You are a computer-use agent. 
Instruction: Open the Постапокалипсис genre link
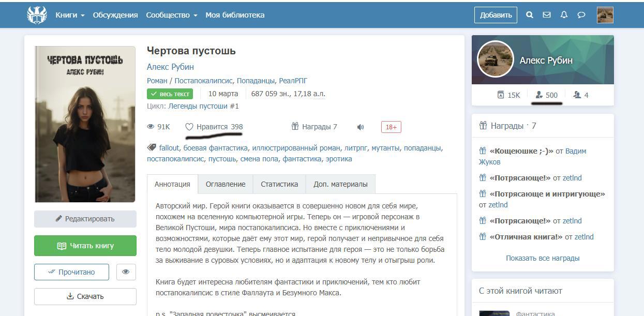(x=204, y=80)
